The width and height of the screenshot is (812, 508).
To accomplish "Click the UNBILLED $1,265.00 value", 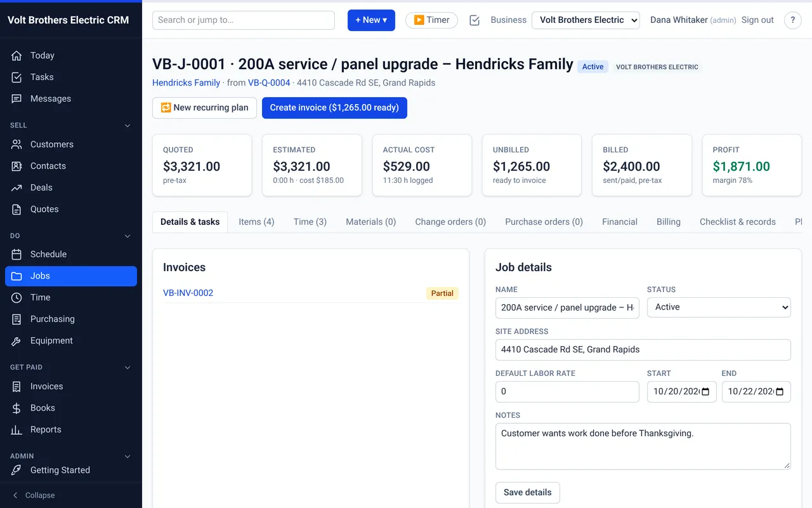I will click(521, 166).
